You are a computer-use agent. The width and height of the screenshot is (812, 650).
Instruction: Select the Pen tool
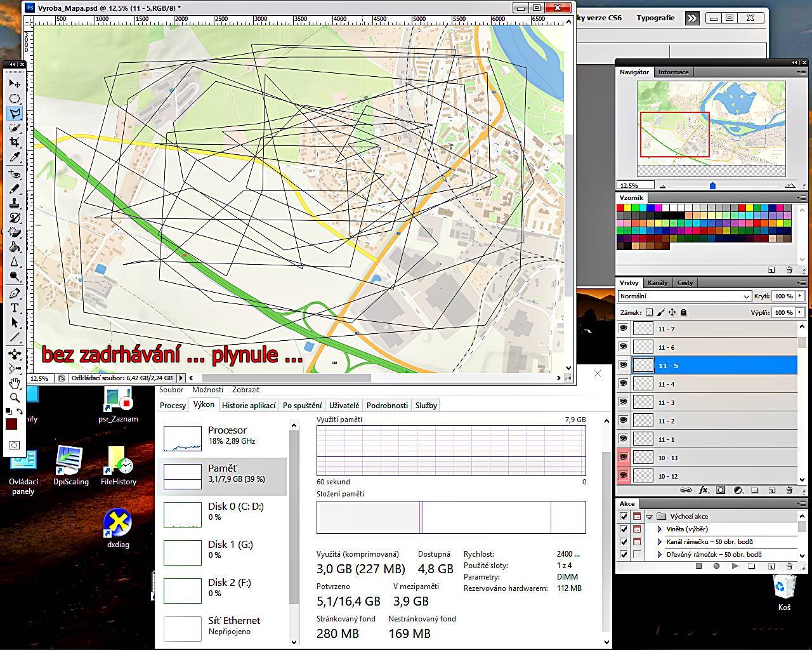click(x=15, y=293)
